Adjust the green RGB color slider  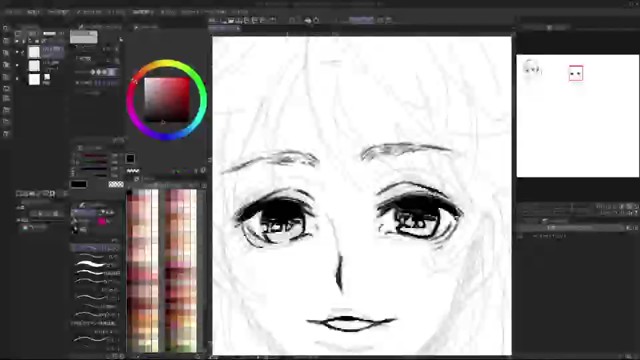[x=95, y=162]
